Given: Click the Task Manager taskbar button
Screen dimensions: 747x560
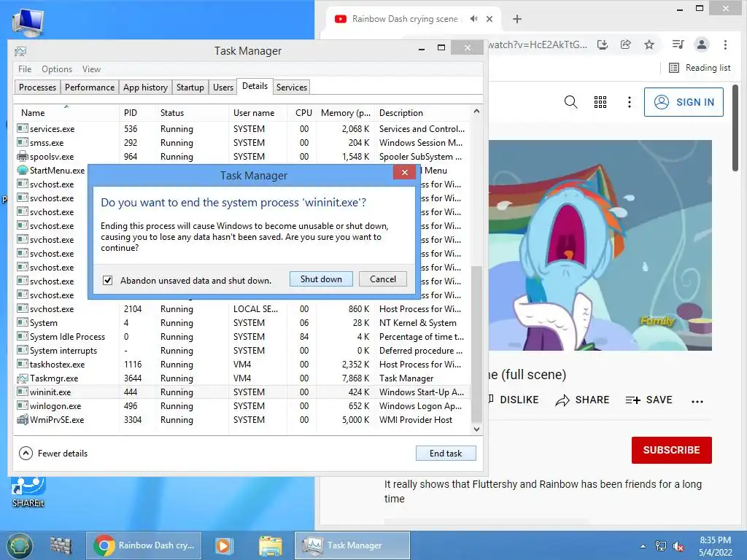Looking at the screenshot, I should pos(352,545).
